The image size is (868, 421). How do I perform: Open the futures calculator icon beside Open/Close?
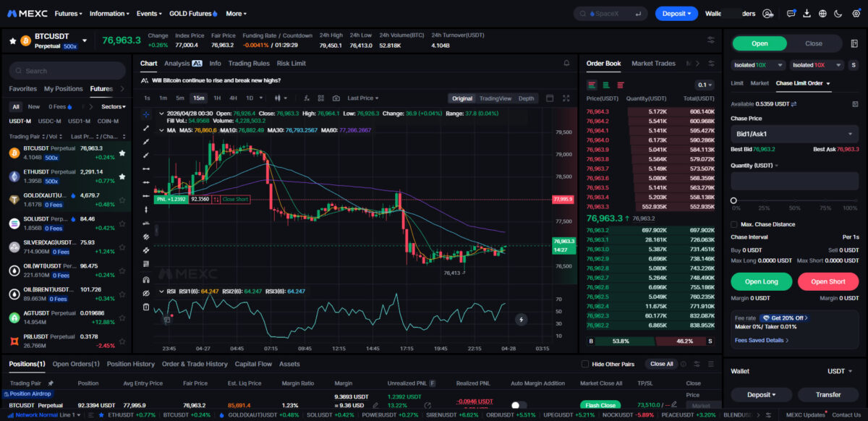pyautogui.click(x=854, y=43)
